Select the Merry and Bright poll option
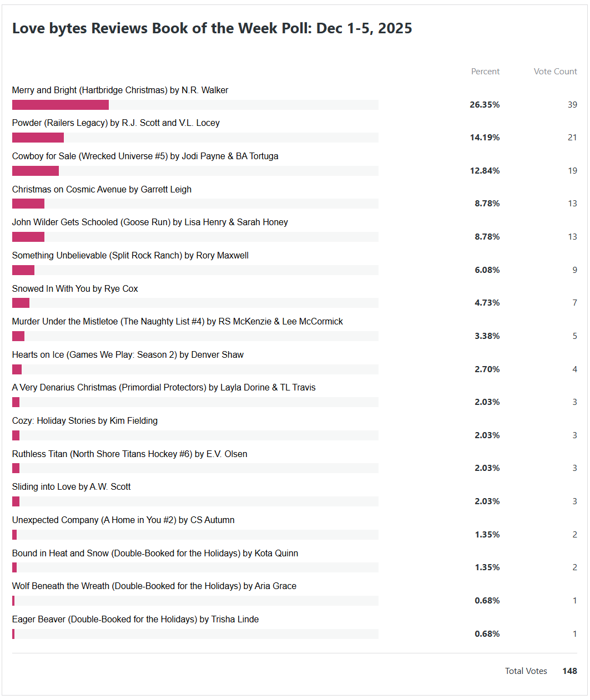This screenshot has width=590, height=700. pos(120,90)
